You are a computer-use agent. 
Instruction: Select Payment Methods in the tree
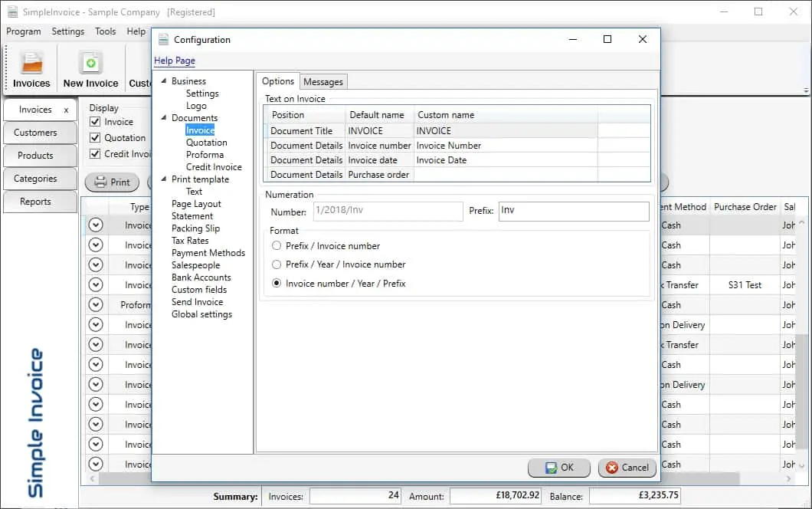tap(208, 253)
